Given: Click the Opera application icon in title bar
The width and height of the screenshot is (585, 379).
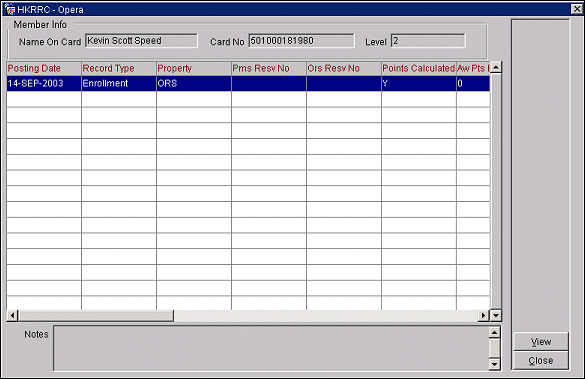Looking at the screenshot, I should [9, 9].
